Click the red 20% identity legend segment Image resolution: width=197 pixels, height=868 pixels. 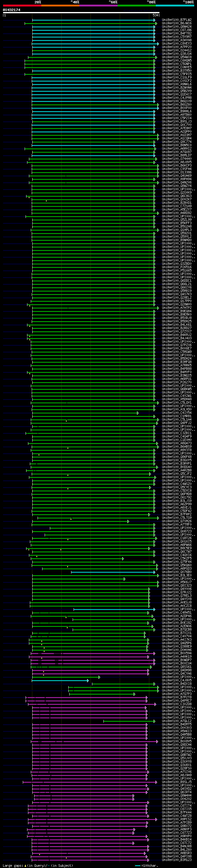(22, 6)
